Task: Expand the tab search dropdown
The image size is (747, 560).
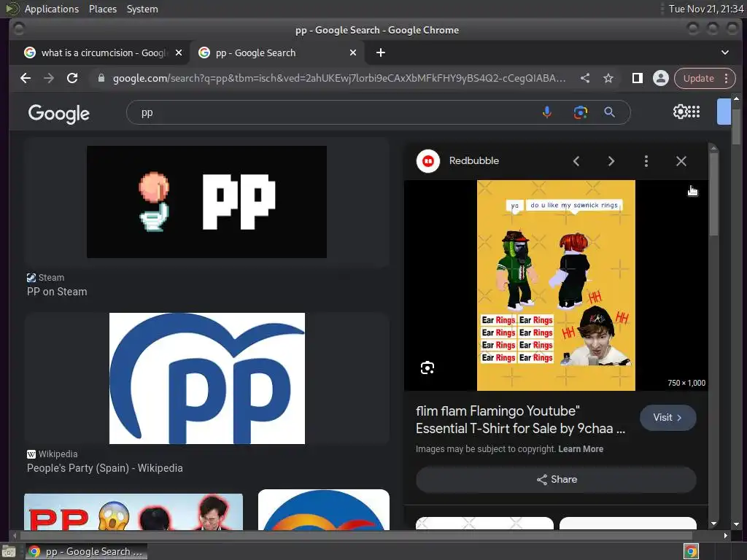Action: coord(724,52)
